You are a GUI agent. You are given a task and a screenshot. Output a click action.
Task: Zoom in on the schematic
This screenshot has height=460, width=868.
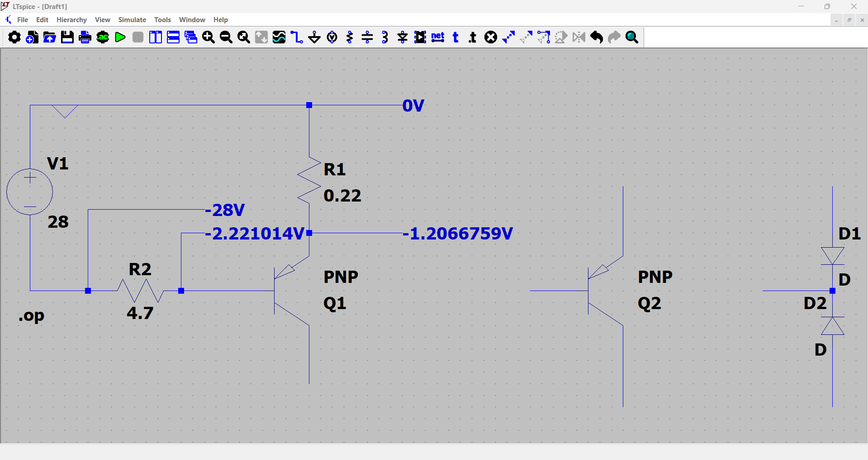tap(209, 37)
